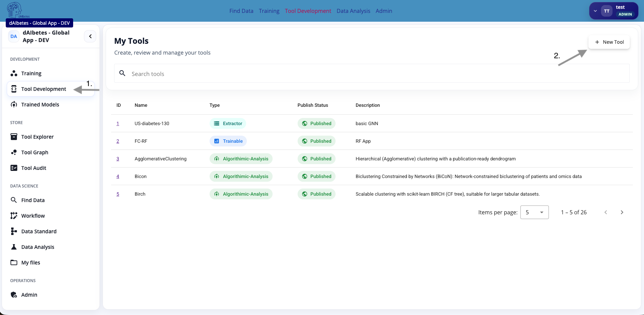Open tool ID 1 link
The image size is (644, 315).
tap(118, 123)
